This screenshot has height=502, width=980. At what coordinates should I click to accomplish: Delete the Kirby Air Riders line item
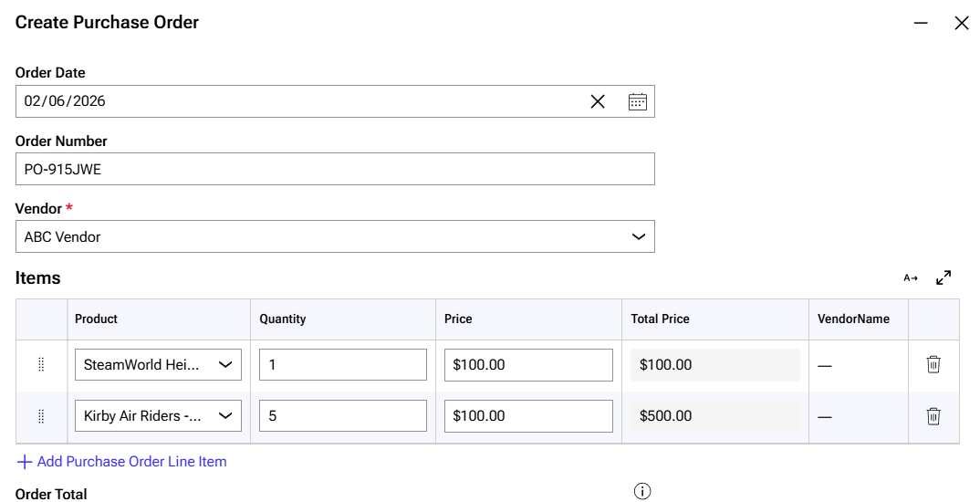933,416
